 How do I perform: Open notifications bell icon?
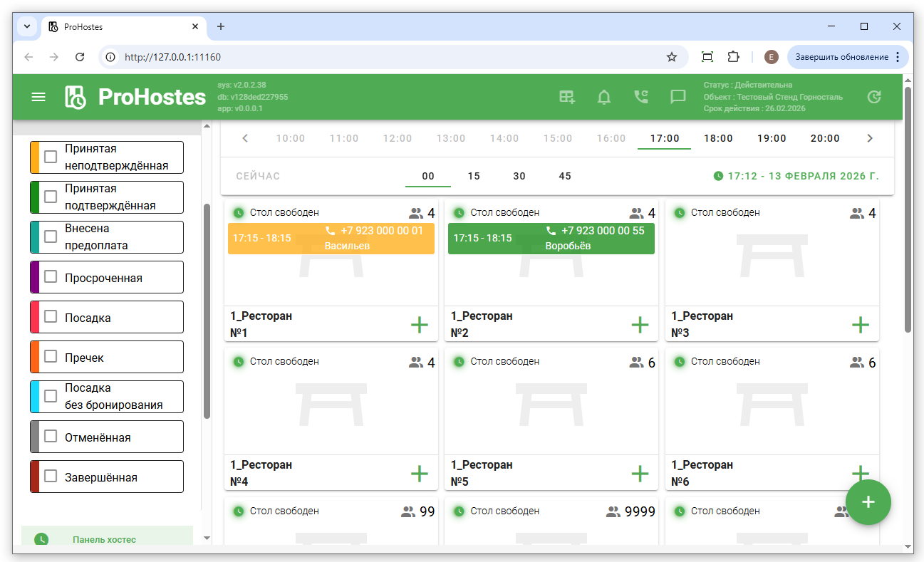pos(604,97)
